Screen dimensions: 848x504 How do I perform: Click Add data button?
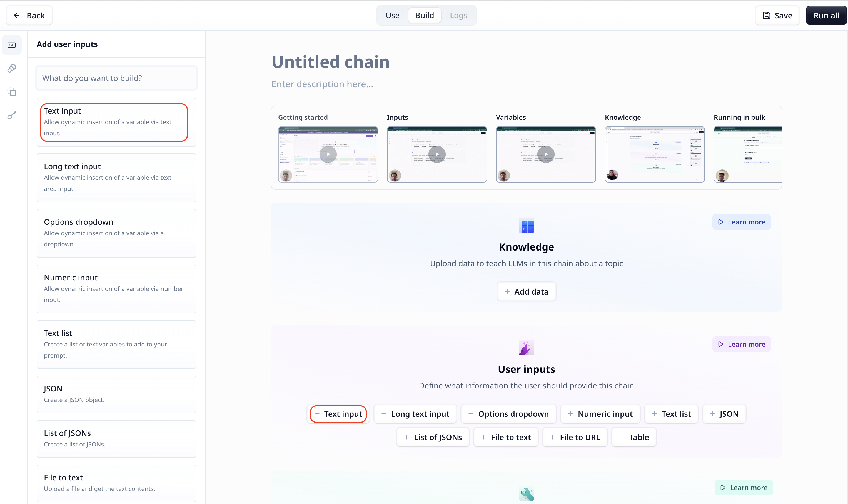click(527, 291)
